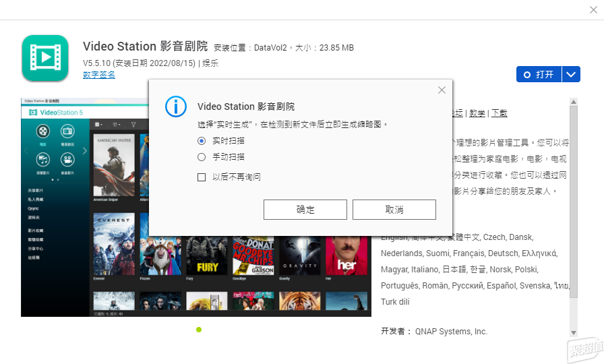Click the green screenshot pager dot
604x364 pixels.
(x=199, y=330)
